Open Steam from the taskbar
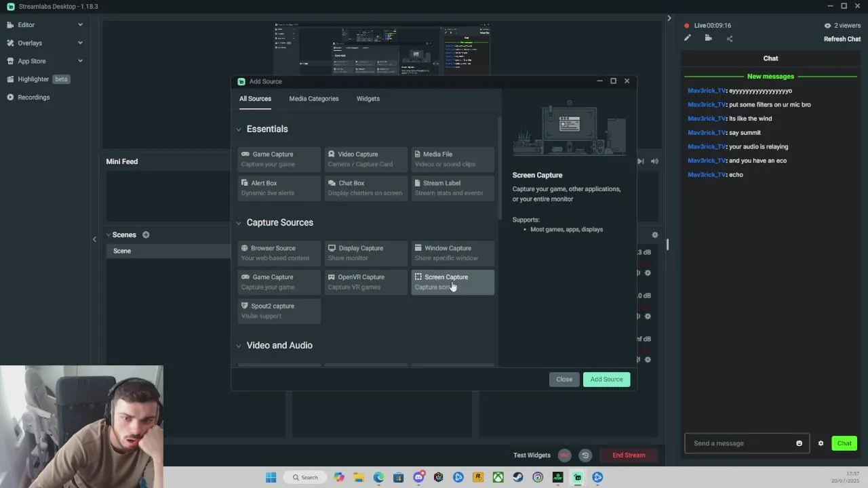The height and width of the screenshot is (488, 868). tap(518, 477)
